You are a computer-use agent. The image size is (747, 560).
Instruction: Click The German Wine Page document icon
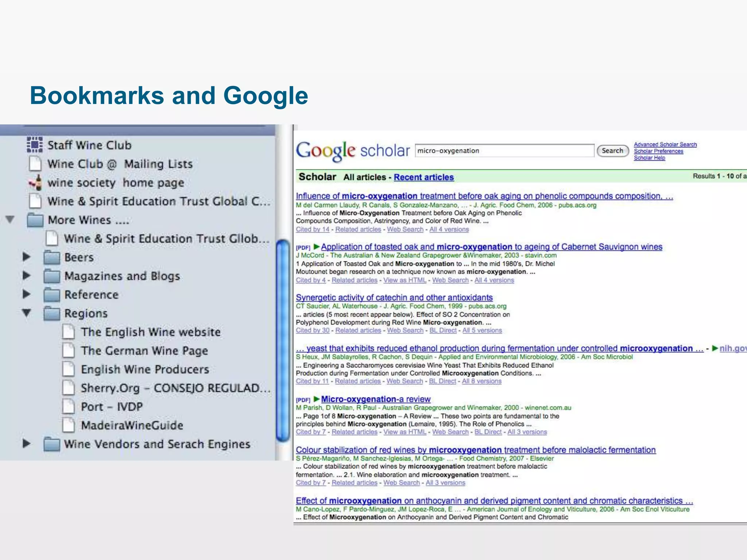click(68, 350)
